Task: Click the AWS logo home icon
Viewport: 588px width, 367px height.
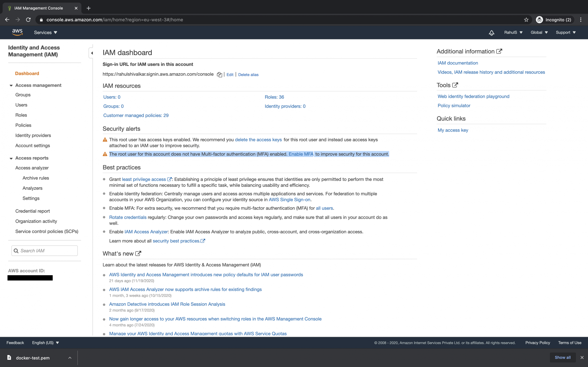Action: [x=17, y=32]
